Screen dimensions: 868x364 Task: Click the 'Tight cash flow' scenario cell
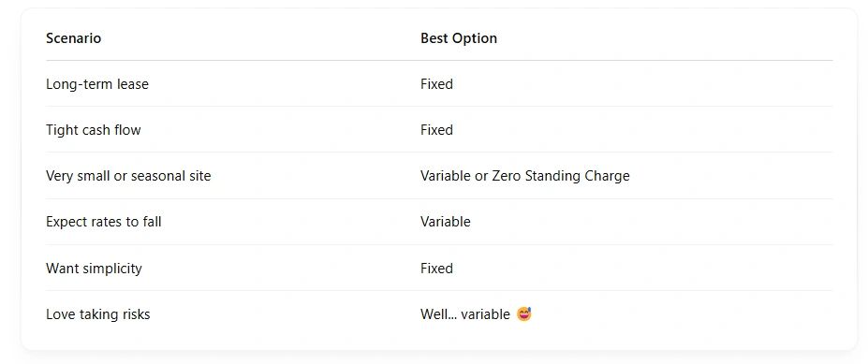(x=93, y=130)
